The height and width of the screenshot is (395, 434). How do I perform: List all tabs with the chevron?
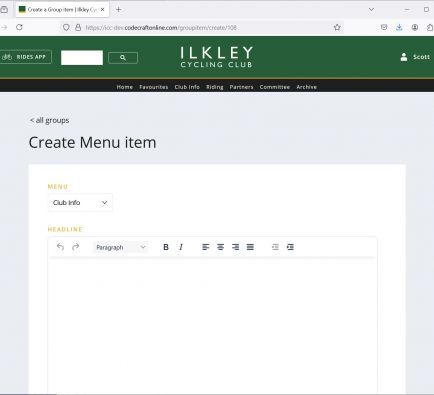coord(371,9)
